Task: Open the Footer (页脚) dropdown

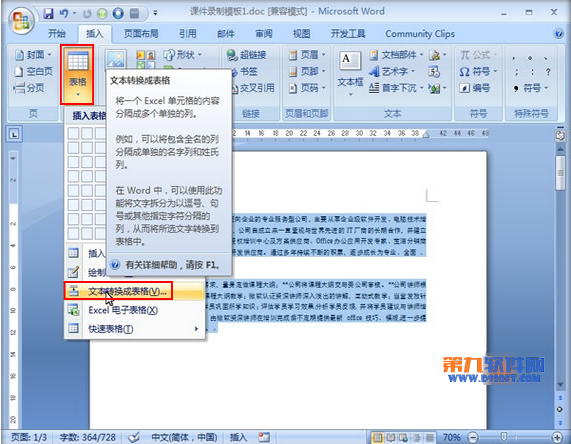Action: click(x=307, y=71)
